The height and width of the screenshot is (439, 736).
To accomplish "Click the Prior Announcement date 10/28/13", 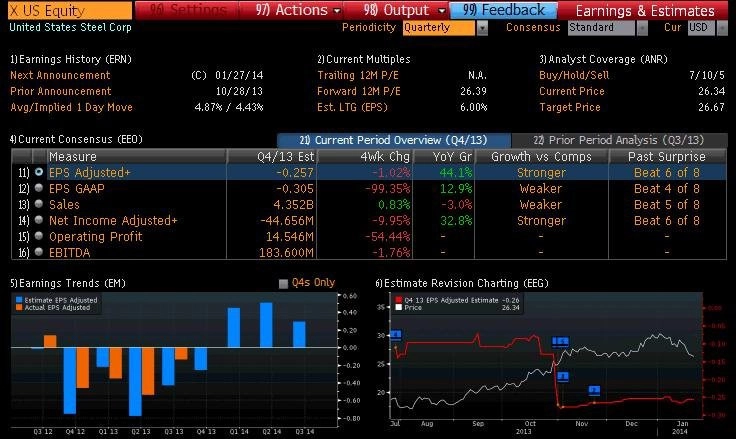I will click(x=239, y=91).
